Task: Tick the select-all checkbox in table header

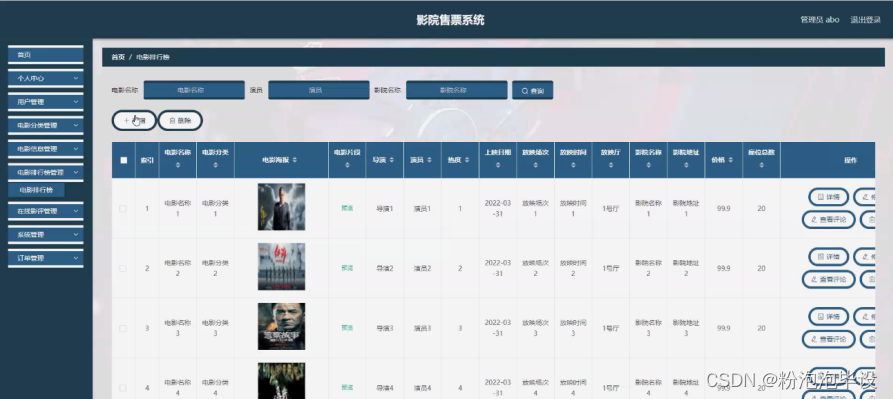Action: coord(124,161)
